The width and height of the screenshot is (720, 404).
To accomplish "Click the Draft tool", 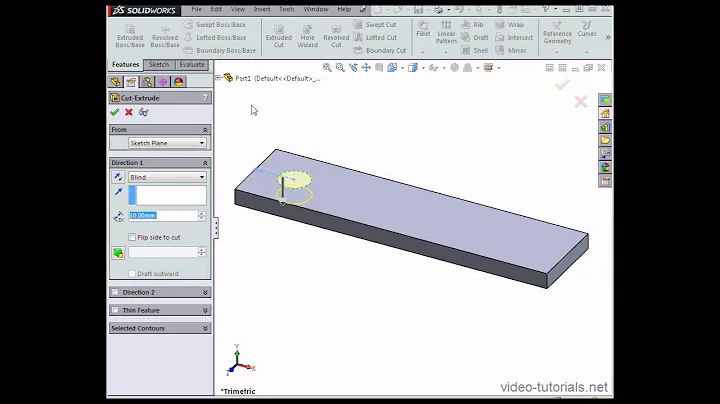I will coord(474,37).
